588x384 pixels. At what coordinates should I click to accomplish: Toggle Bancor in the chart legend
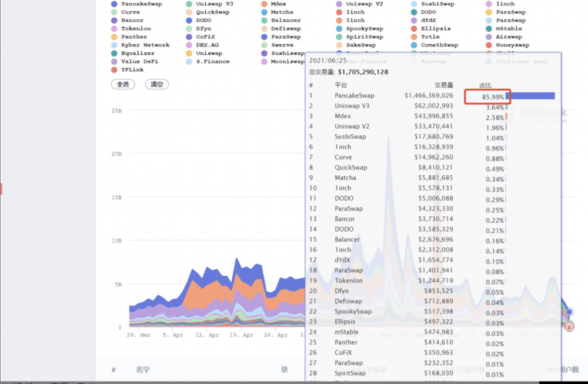(x=128, y=20)
